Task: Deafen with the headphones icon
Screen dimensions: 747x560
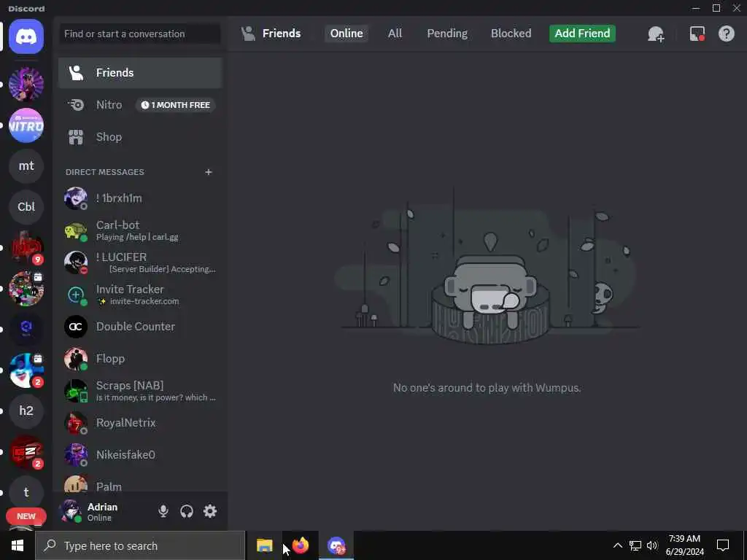Action: click(187, 511)
